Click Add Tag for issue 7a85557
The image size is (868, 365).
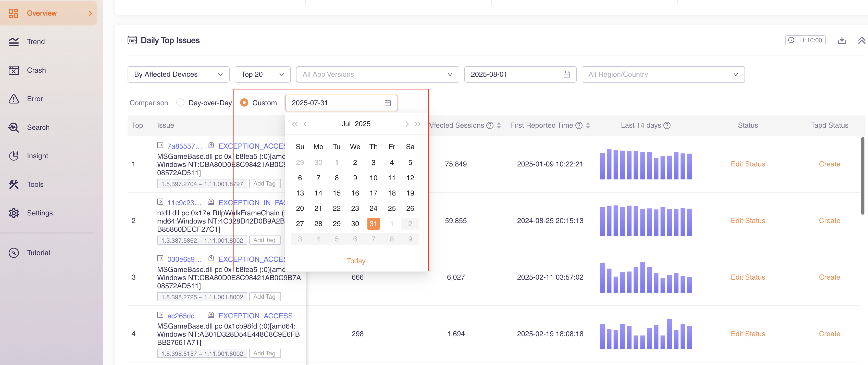pyautogui.click(x=265, y=184)
